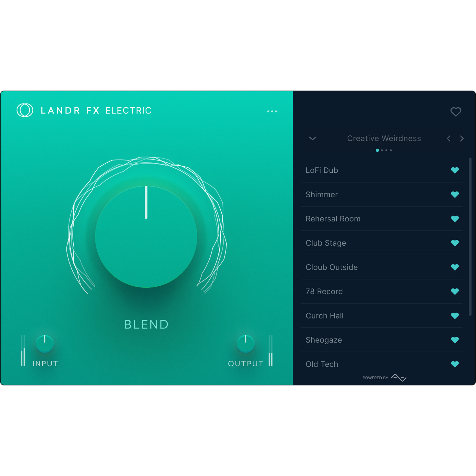The image size is (476, 476).
Task: Load the Shimmer preset
Action: [x=322, y=194]
